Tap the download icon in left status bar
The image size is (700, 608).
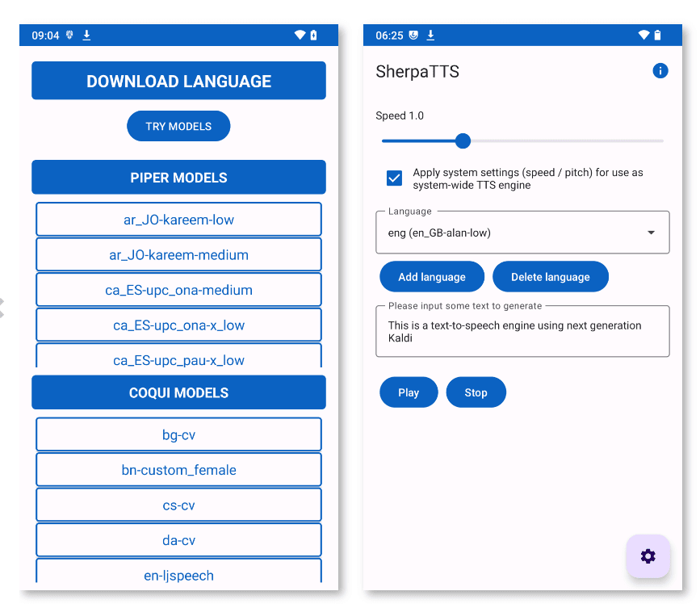point(86,35)
